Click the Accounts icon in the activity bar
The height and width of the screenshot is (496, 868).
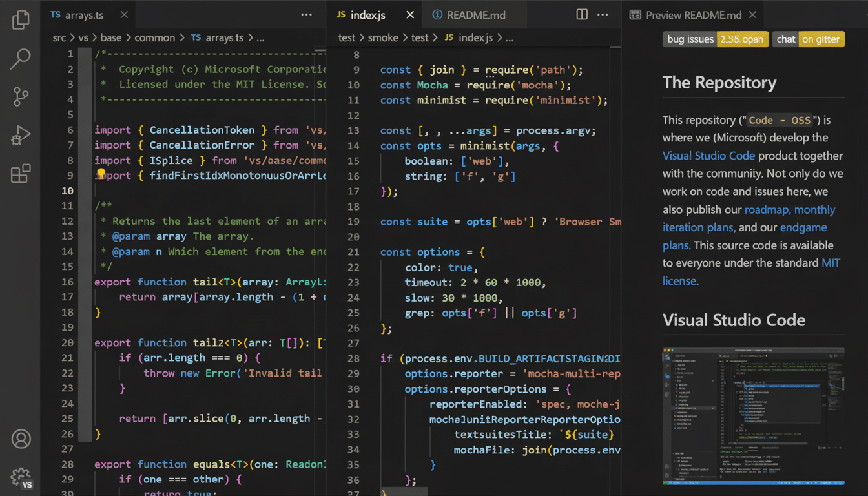click(21, 439)
